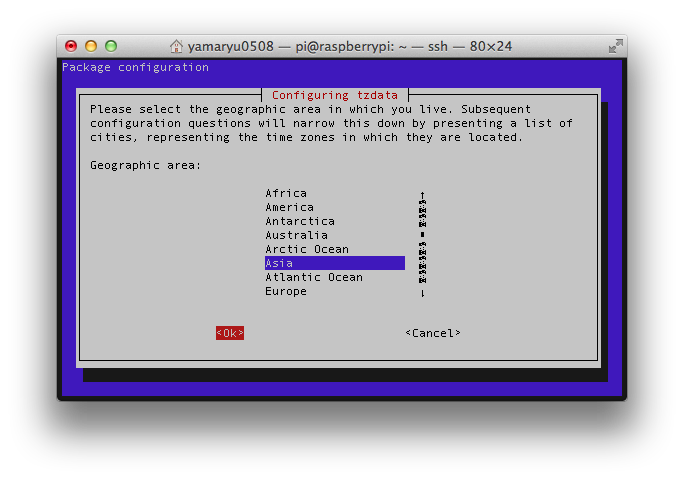Confirm selection with the Ok button
This screenshot has height=480, width=684.
pos(230,333)
